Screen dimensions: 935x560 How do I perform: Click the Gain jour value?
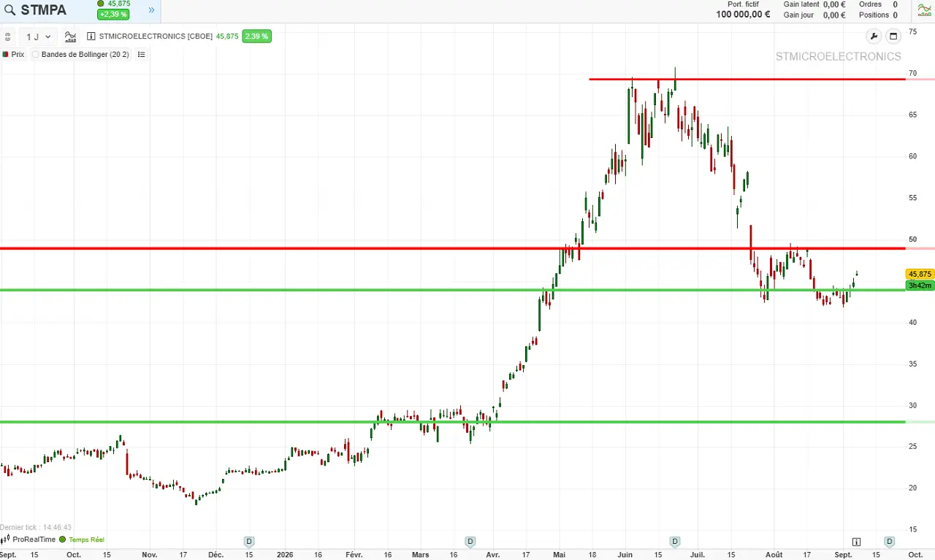(x=834, y=15)
